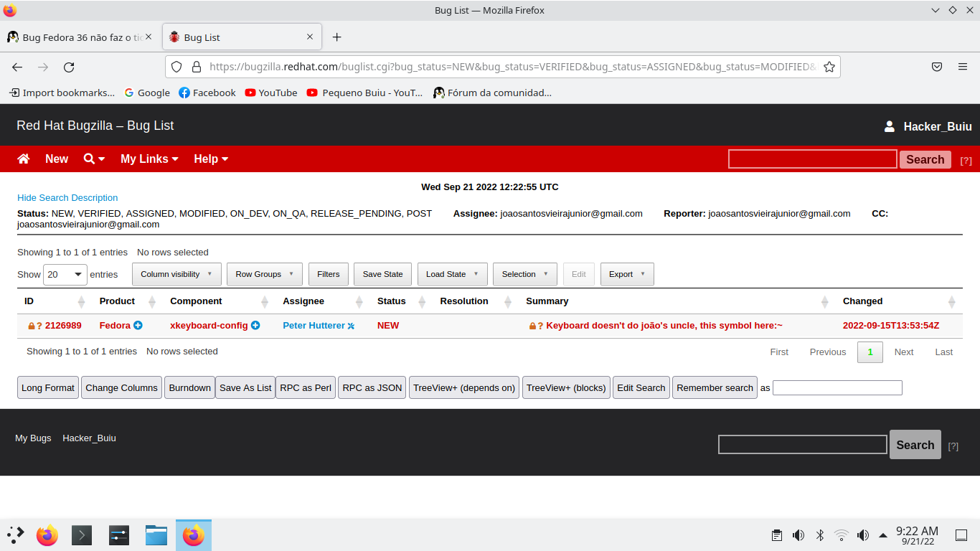Click the footer Search button

pyautogui.click(x=915, y=445)
